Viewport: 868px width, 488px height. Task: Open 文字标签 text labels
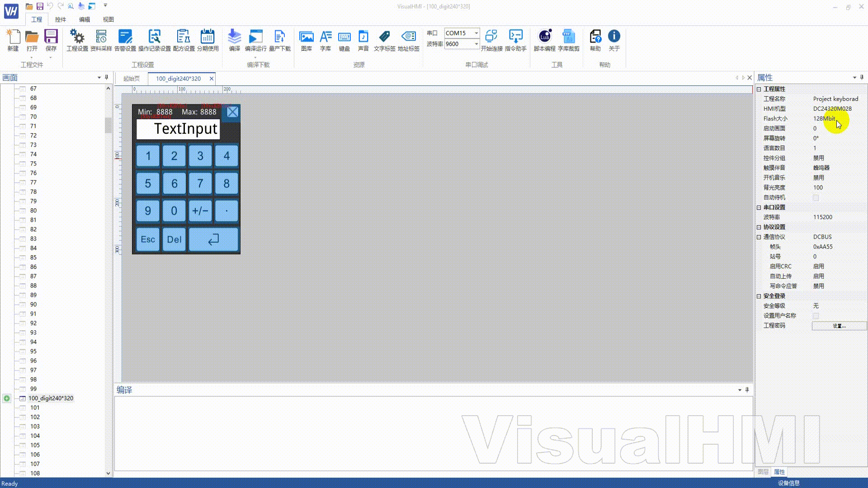coord(385,40)
